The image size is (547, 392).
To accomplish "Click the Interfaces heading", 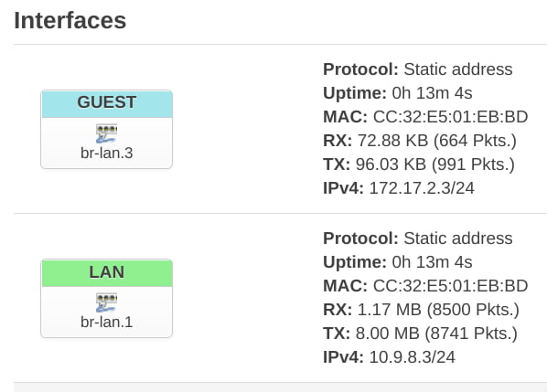I will pyautogui.click(x=70, y=20).
